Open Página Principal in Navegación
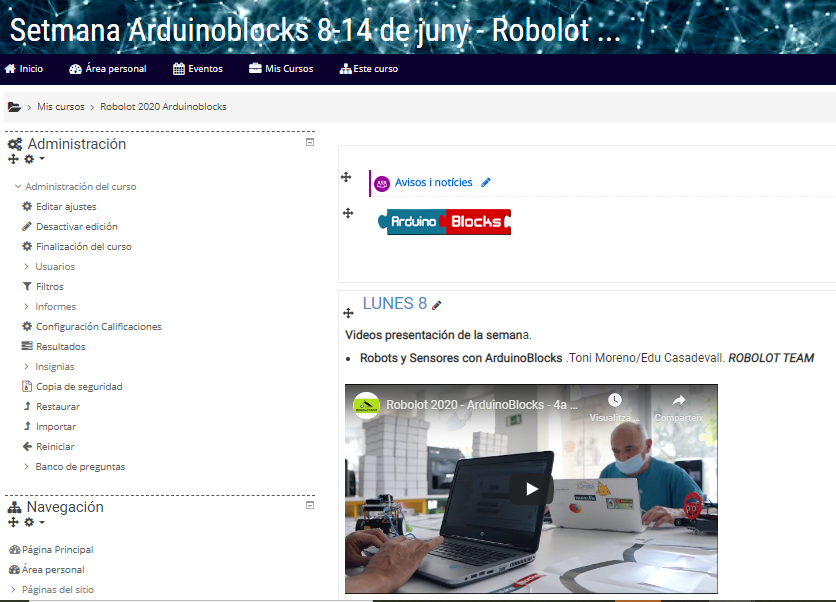This screenshot has width=836, height=602. pos(58,550)
